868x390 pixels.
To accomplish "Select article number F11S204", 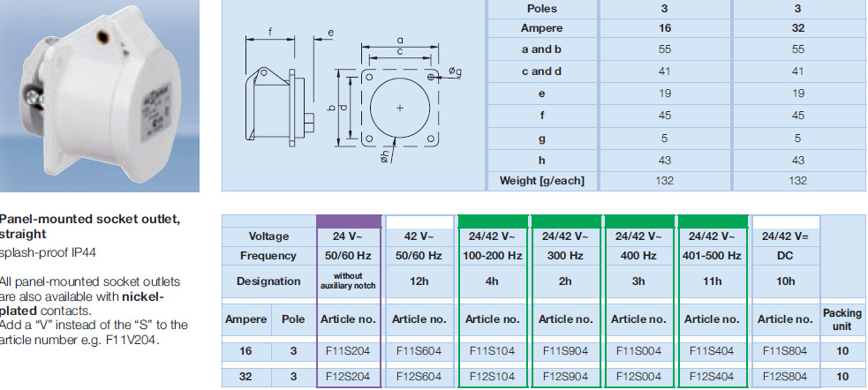I will (x=349, y=351).
